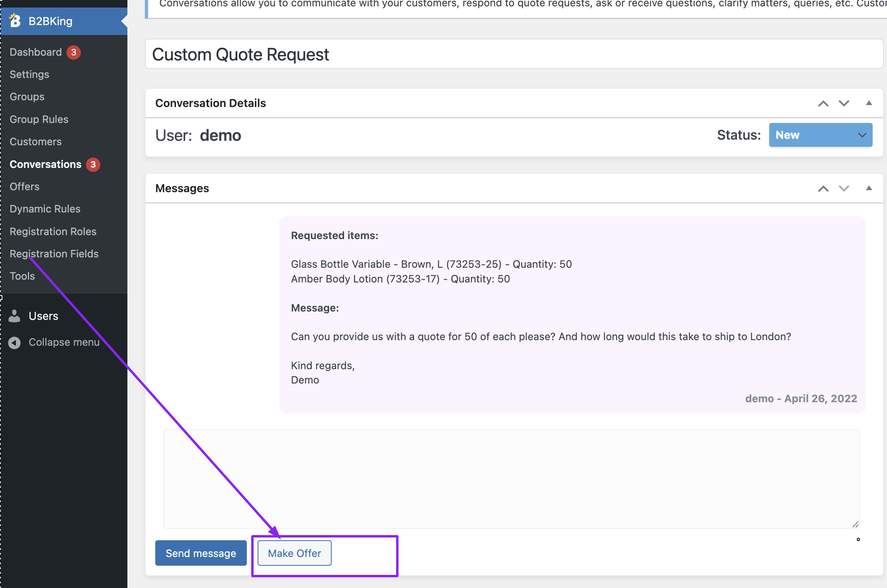Open B2BKing Dashboard menu item

[36, 52]
